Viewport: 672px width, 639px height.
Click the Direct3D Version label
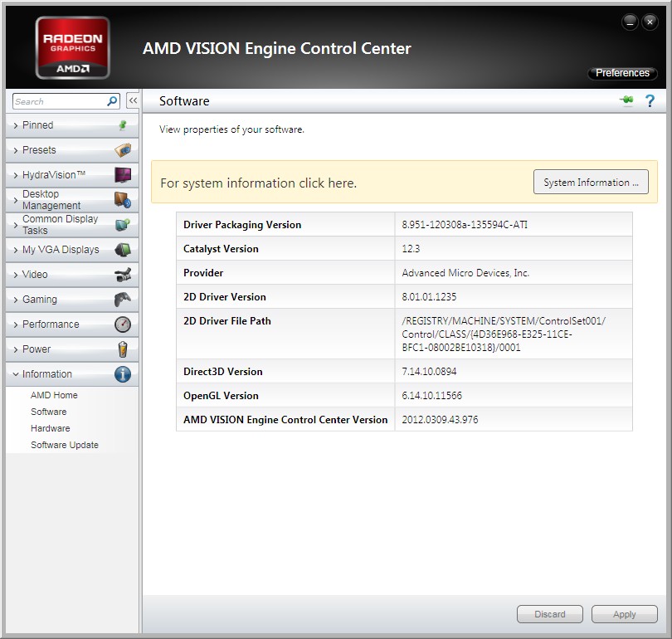[223, 371]
